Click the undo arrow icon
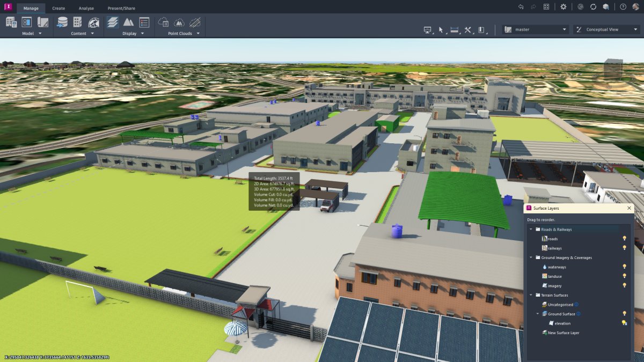This screenshot has width=644, height=362. point(521,6)
